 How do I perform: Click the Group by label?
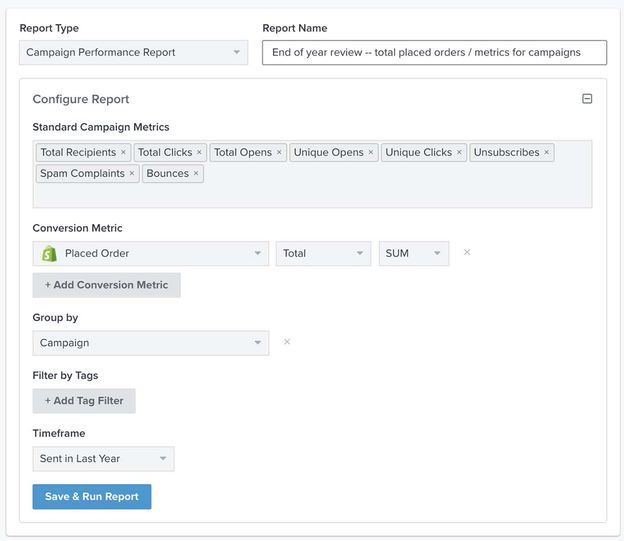point(55,318)
